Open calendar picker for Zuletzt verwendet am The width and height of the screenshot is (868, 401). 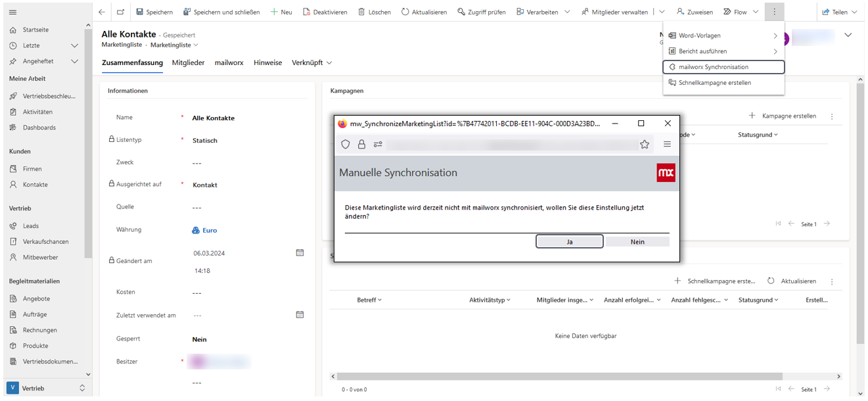point(300,315)
